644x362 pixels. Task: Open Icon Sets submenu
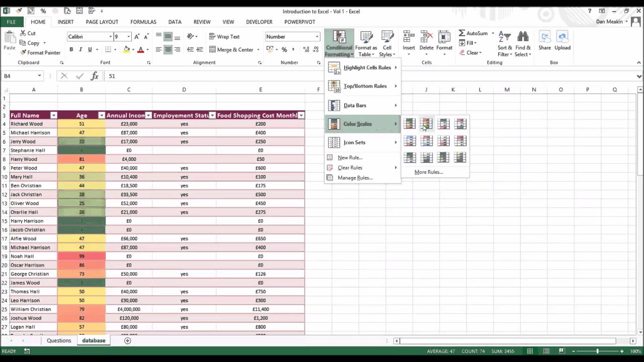click(363, 143)
